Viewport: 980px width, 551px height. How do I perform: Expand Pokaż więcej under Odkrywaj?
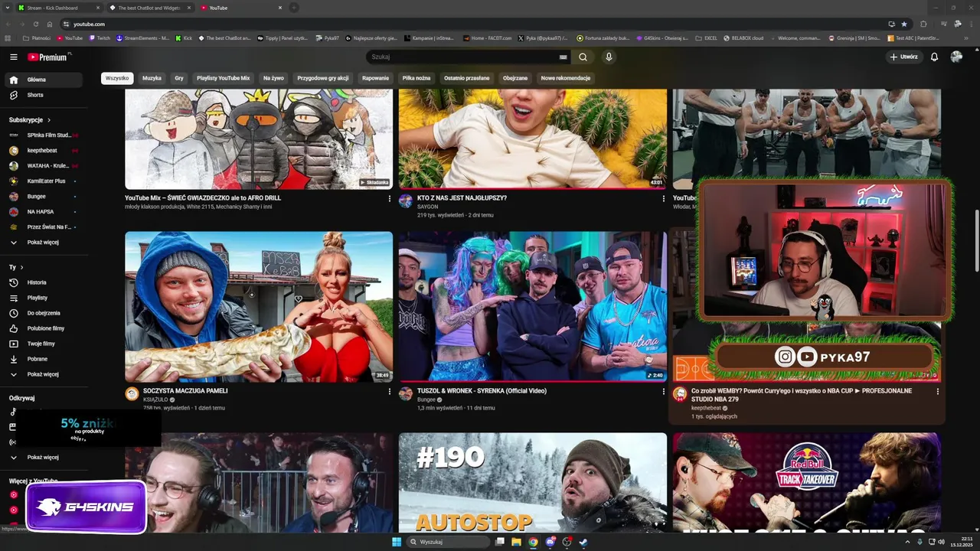[44, 457]
